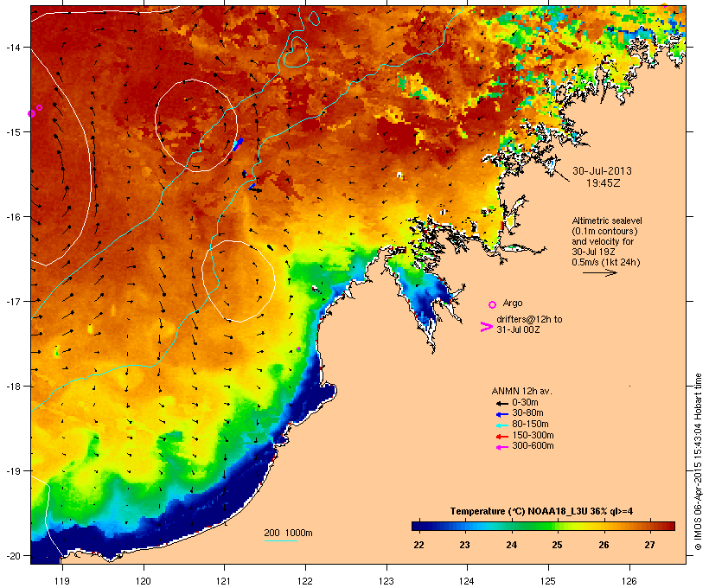Click the black 0-30m arrow legend symbol
Viewport: 709px width, 588px height.
(x=501, y=404)
